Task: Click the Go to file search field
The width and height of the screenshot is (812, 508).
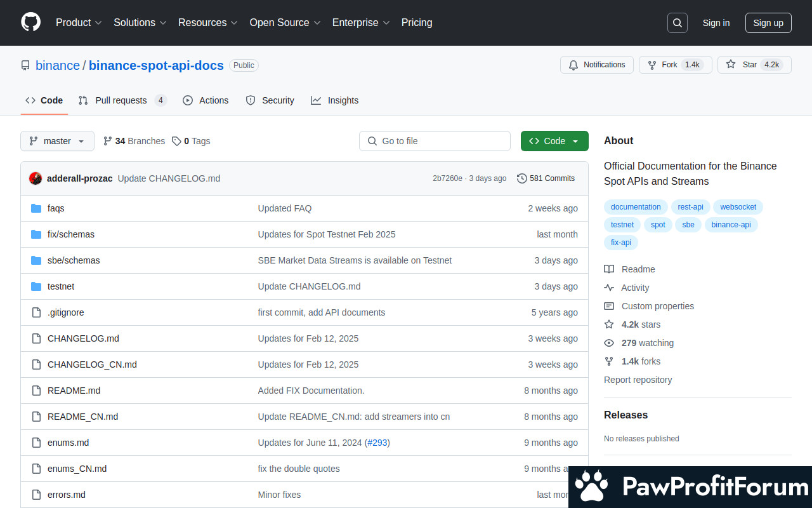Action: coord(435,141)
